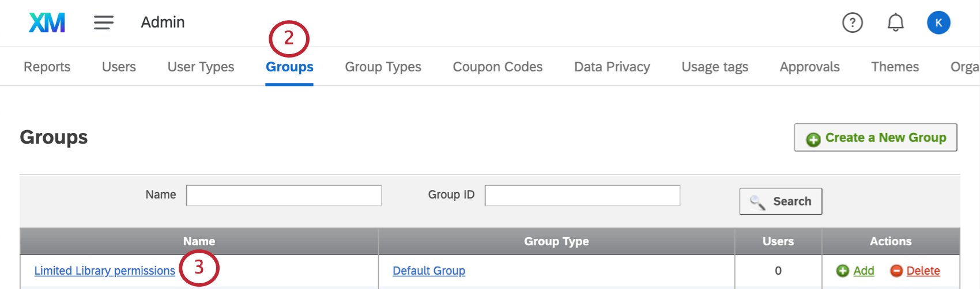
Task: Switch to the Reports tab
Action: pos(47,67)
